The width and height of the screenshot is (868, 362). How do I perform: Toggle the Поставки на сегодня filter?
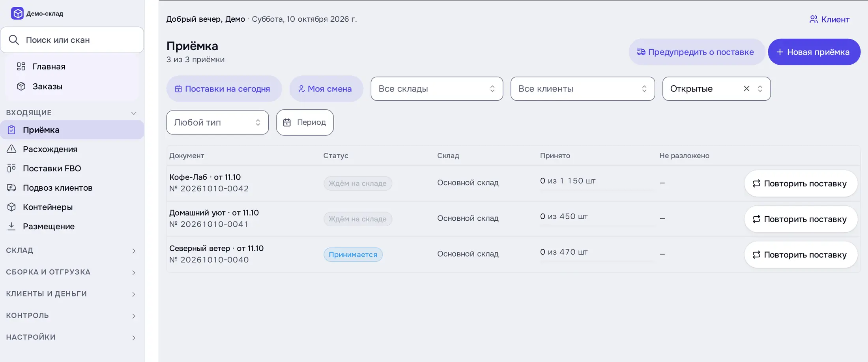click(x=224, y=89)
